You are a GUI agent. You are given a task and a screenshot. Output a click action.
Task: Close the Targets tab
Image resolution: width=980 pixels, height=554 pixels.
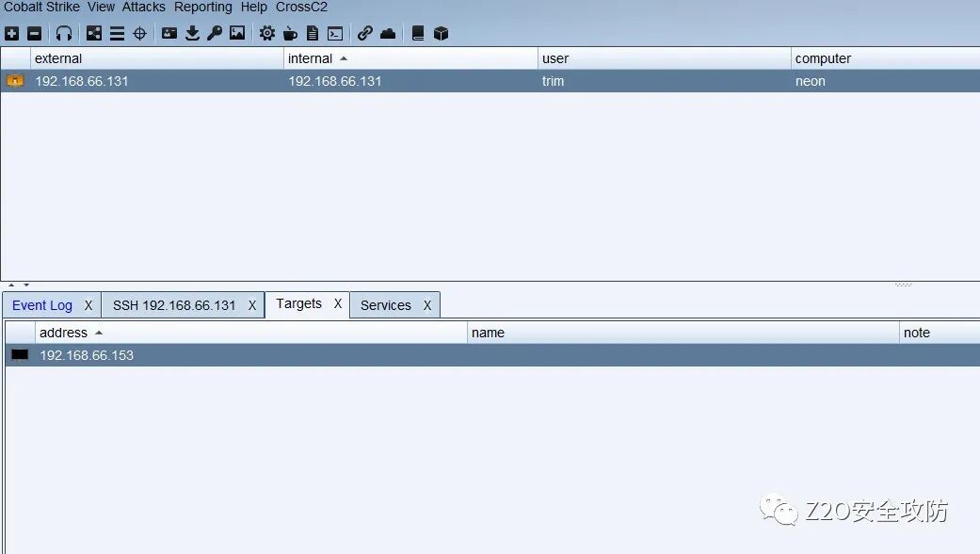[338, 303]
